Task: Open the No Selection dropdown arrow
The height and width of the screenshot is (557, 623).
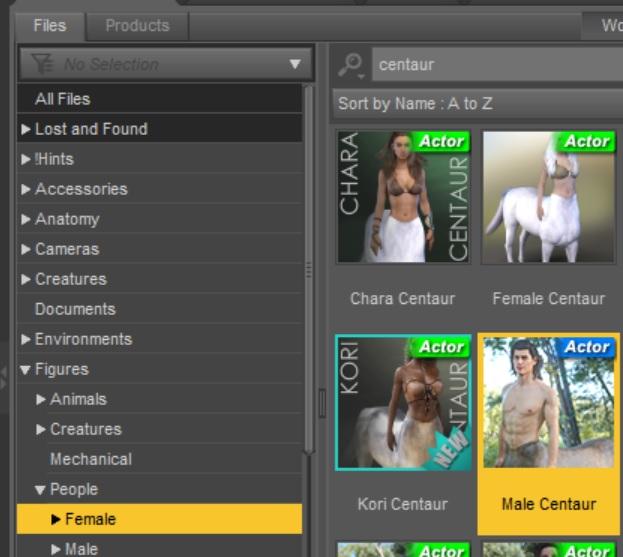Action: click(295, 64)
